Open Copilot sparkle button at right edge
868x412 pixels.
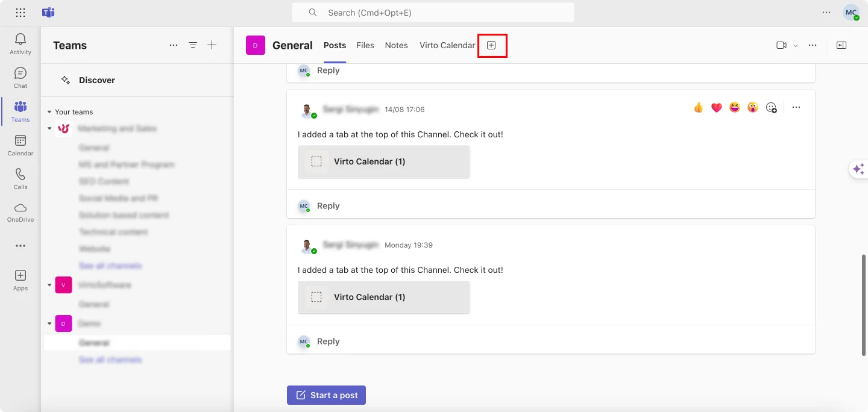click(x=858, y=169)
